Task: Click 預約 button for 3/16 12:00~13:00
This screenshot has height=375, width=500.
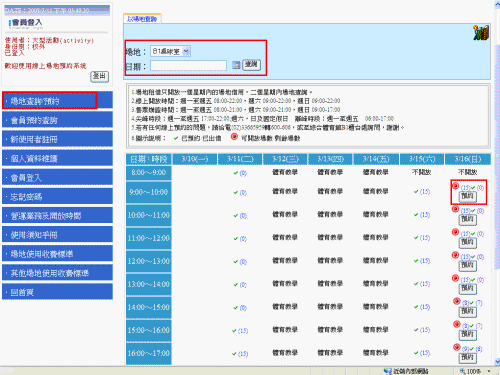Action: pyautogui.click(x=468, y=266)
